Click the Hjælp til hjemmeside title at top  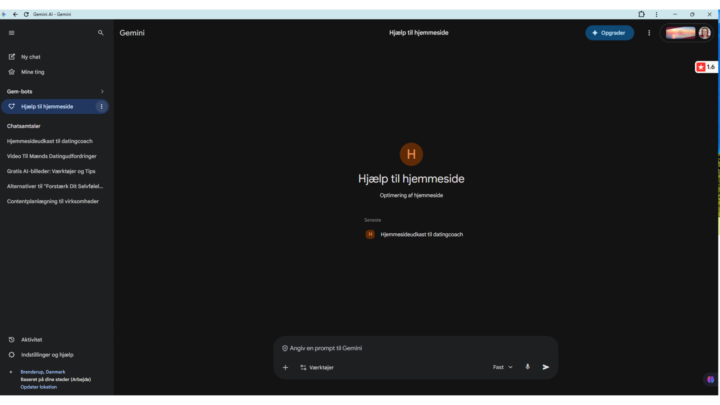[419, 33]
